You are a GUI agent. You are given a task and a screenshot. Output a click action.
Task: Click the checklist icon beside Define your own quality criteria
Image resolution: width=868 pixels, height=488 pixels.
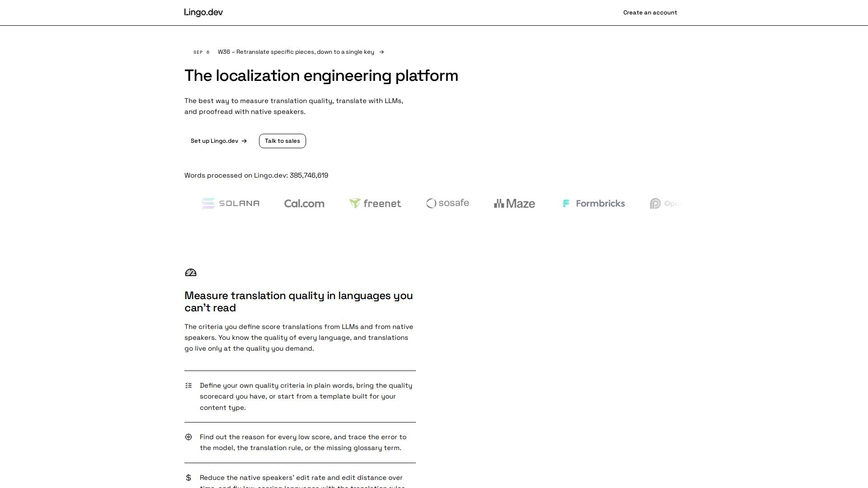[x=189, y=385]
